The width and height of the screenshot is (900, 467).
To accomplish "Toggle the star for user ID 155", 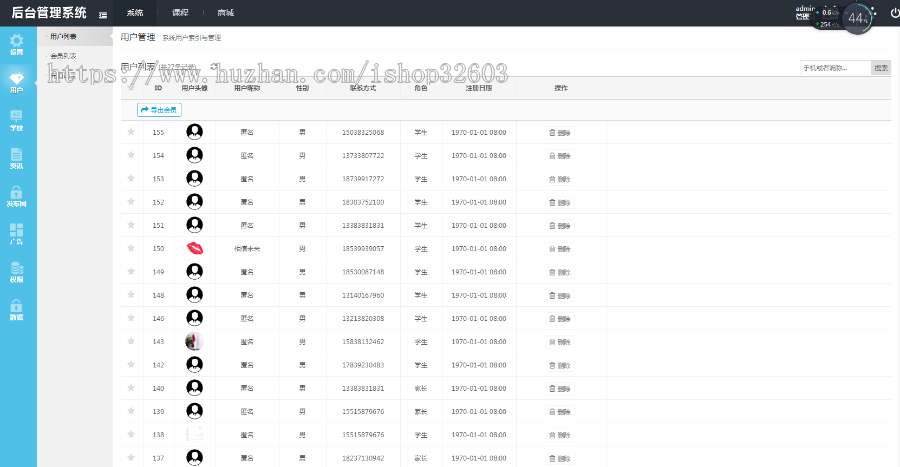I will pyautogui.click(x=130, y=132).
